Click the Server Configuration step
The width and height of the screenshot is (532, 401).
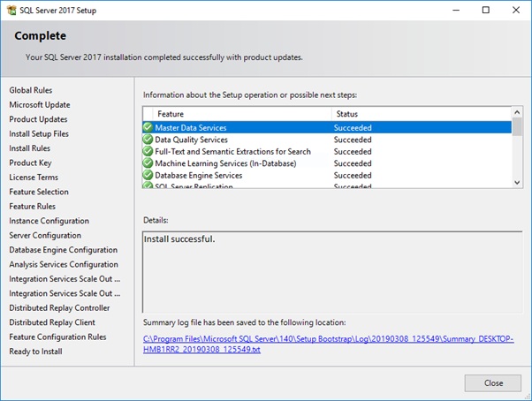click(45, 235)
